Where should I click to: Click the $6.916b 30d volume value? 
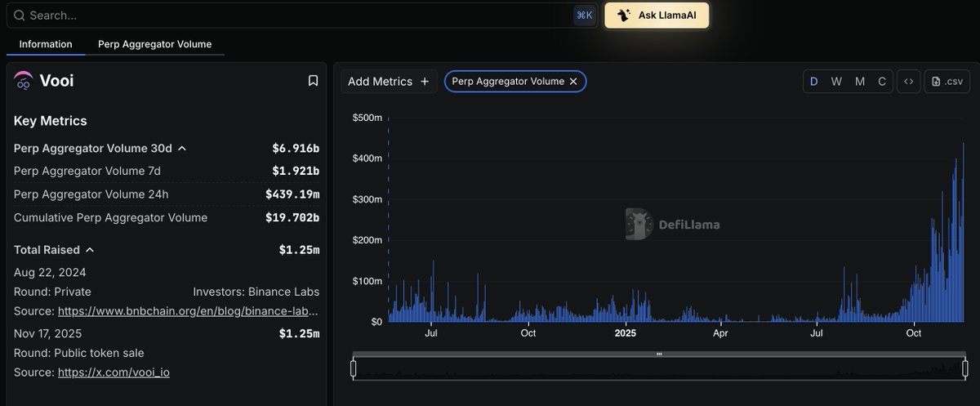tap(296, 149)
